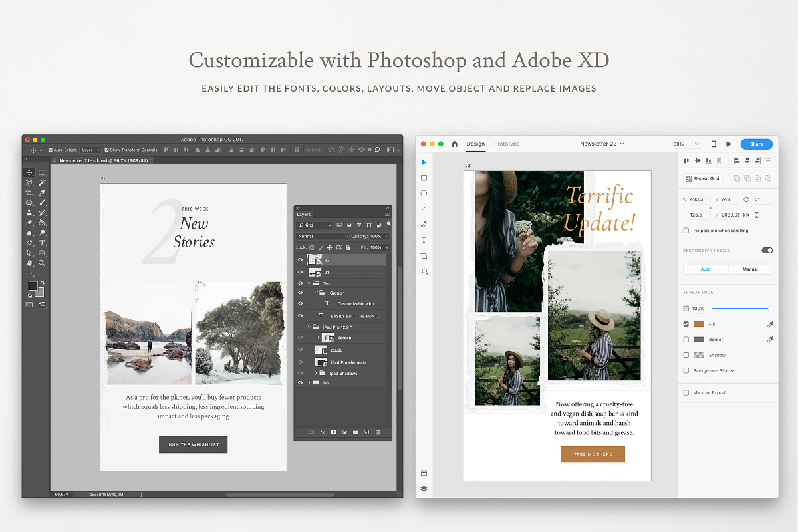The image size is (798, 532).
Task: Select the XD Rectangle tool
Action: click(x=424, y=178)
